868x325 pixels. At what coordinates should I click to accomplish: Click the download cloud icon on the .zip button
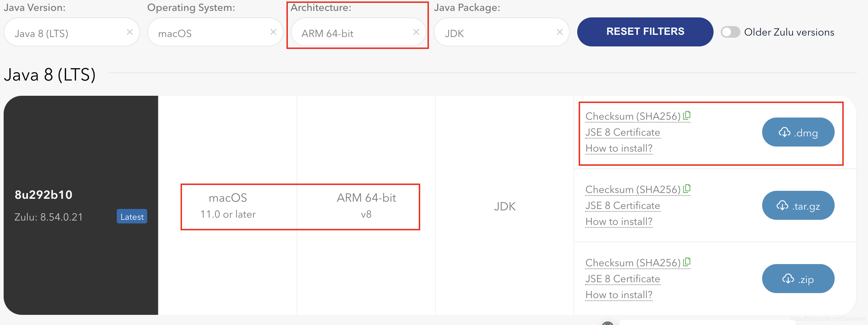(787, 279)
